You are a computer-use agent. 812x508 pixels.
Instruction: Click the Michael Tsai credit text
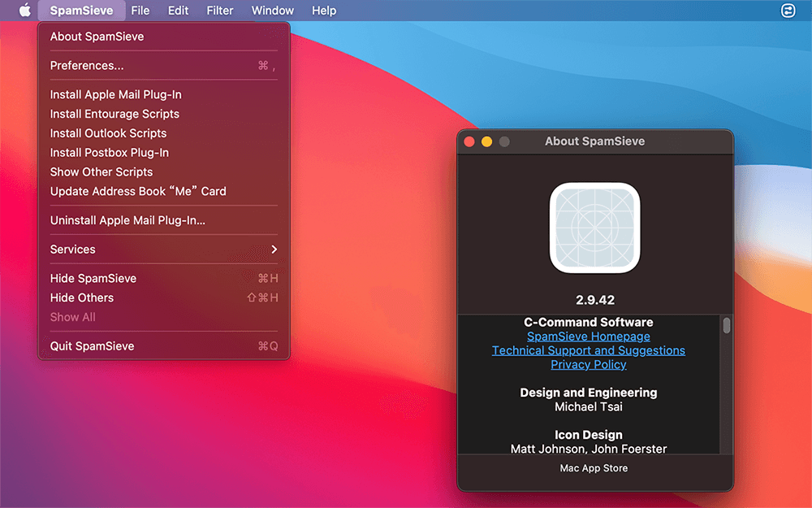[588, 407]
